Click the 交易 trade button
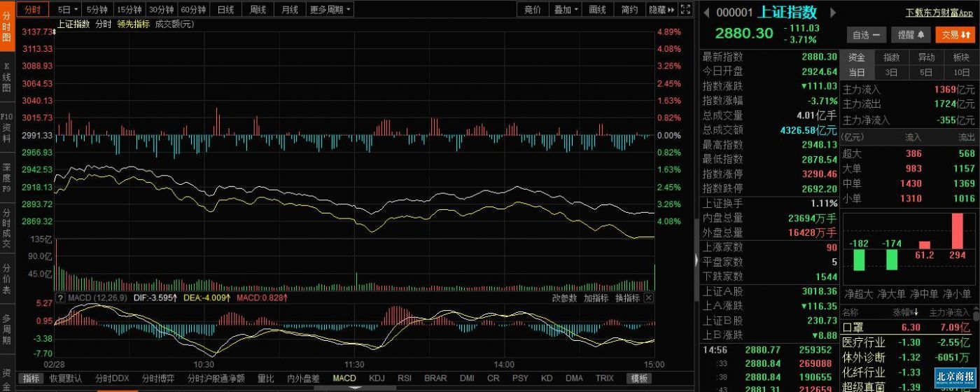This screenshot has height=392, width=980. click(x=954, y=34)
